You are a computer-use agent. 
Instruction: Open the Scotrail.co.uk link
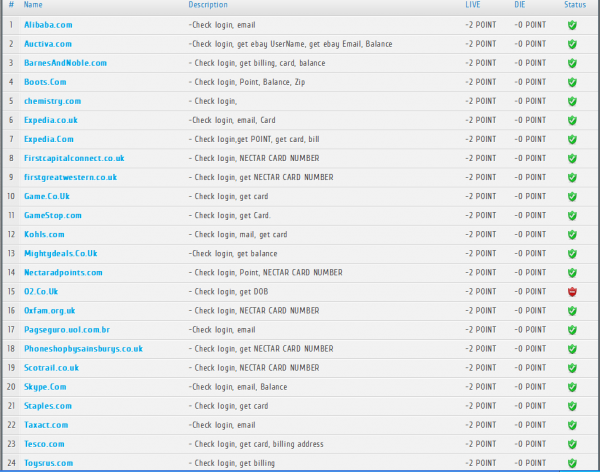coord(51,368)
